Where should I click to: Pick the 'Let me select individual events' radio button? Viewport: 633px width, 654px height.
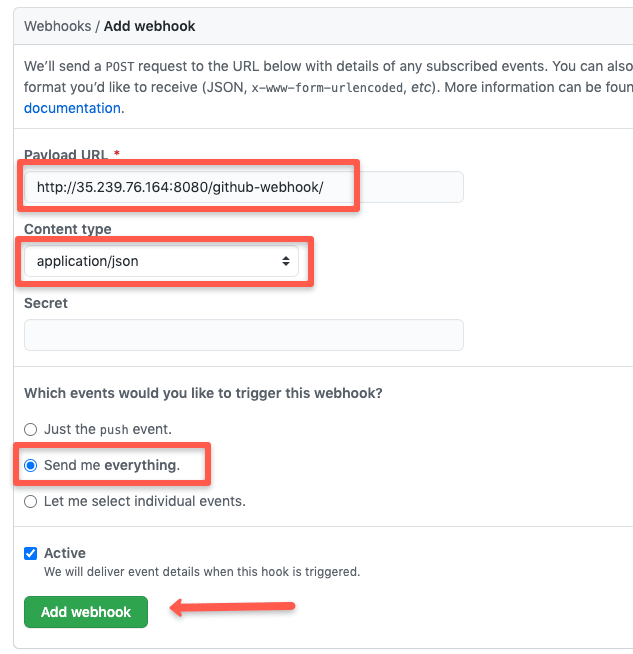pyautogui.click(x=31, y=501)
